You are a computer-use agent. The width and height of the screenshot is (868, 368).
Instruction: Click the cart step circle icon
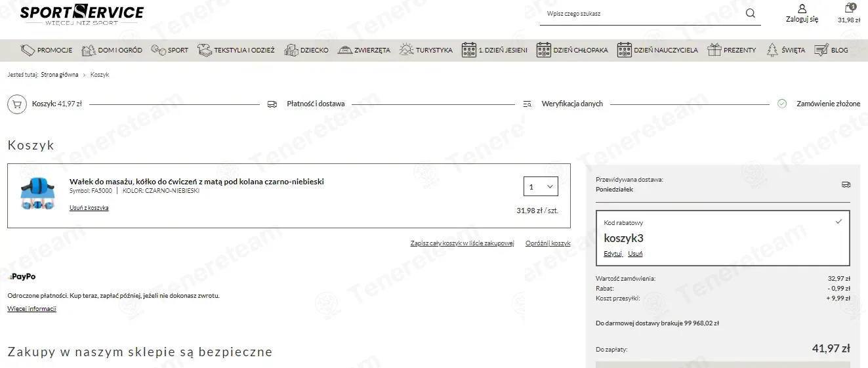pos(17,104)
